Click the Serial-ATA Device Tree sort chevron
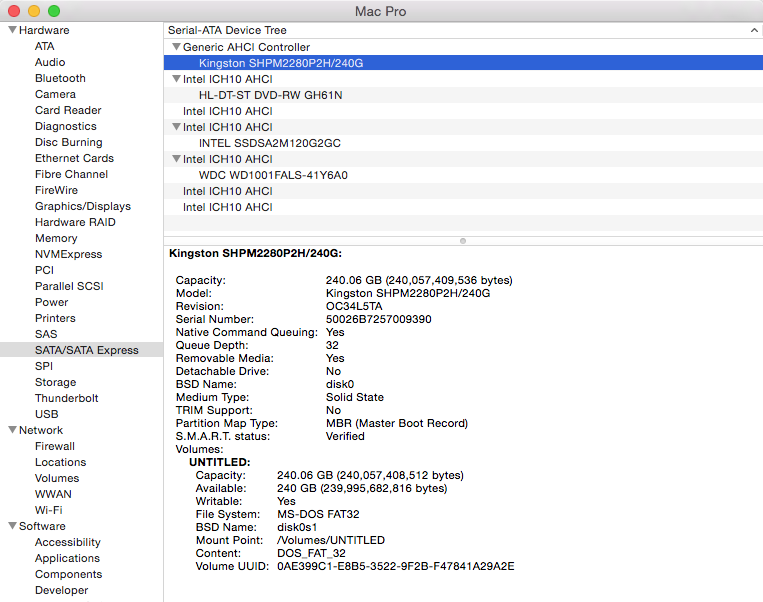The width and height of the screenshot is (763, 602). pos(754,30)
